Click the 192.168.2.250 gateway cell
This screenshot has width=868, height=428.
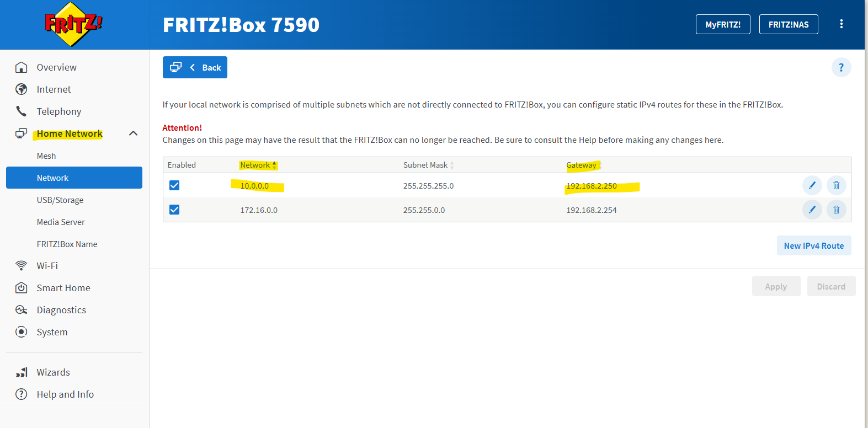(x=592, y=186)
